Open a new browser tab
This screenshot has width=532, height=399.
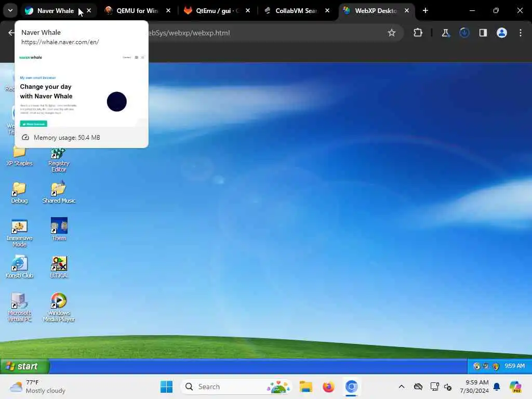pos(425,10)
